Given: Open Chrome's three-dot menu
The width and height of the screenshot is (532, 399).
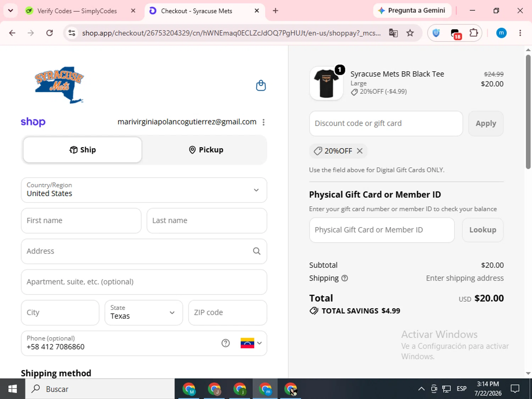Looking at the screenshot, I should (x=520, y=33).
